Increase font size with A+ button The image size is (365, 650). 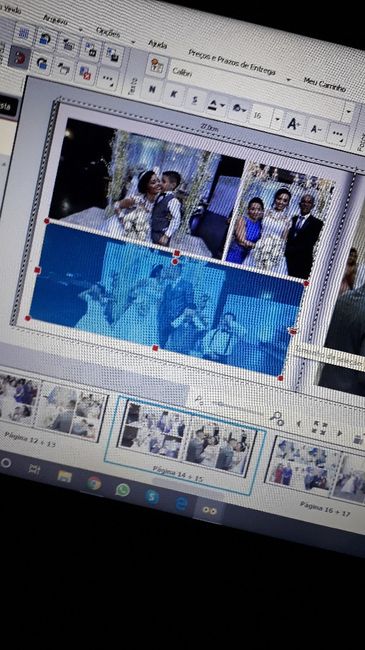point(294,124)
